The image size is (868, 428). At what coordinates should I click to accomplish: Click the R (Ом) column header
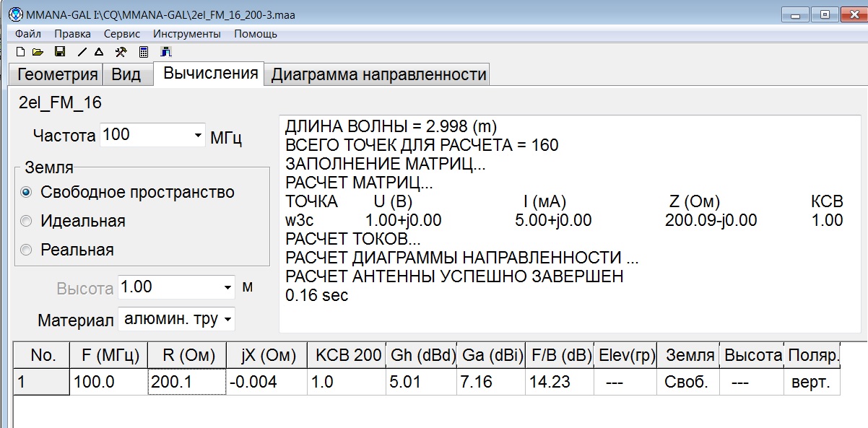(x=186, y=355)
